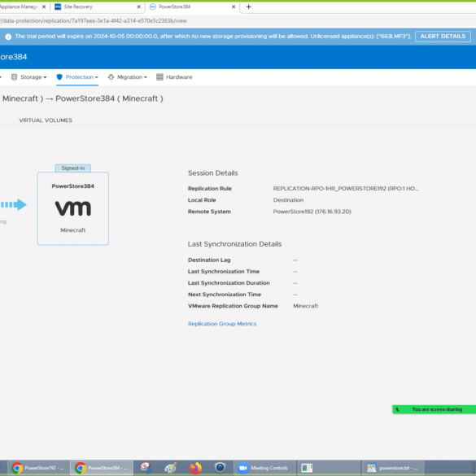
Task: Go to the Hardware section
Action: [174, 77]
